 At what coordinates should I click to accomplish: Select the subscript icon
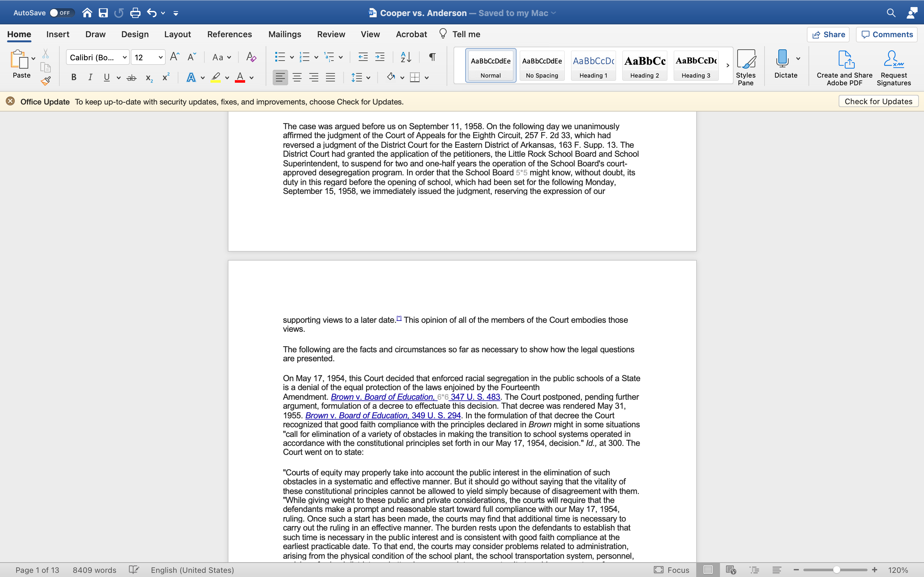click(149, 78)
